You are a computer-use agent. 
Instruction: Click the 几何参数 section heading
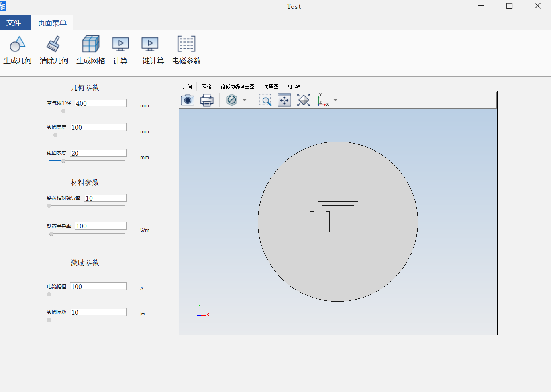click(85, 88)
